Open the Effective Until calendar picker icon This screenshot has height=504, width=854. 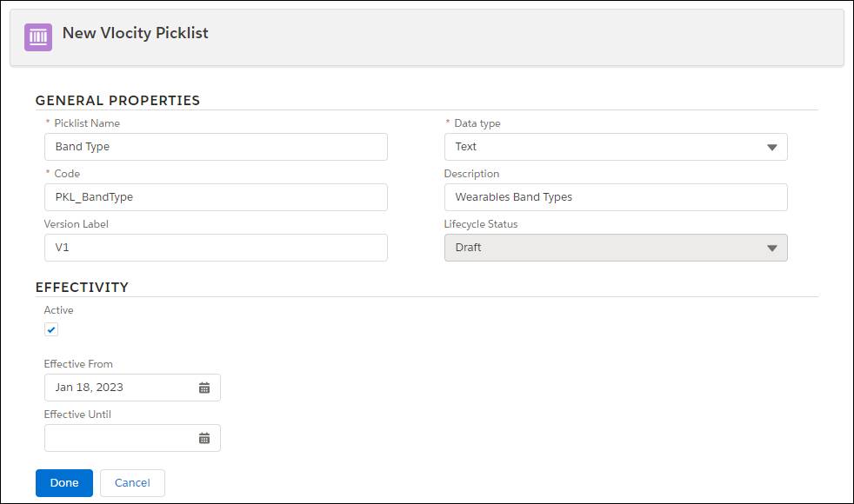click(204, 438)
